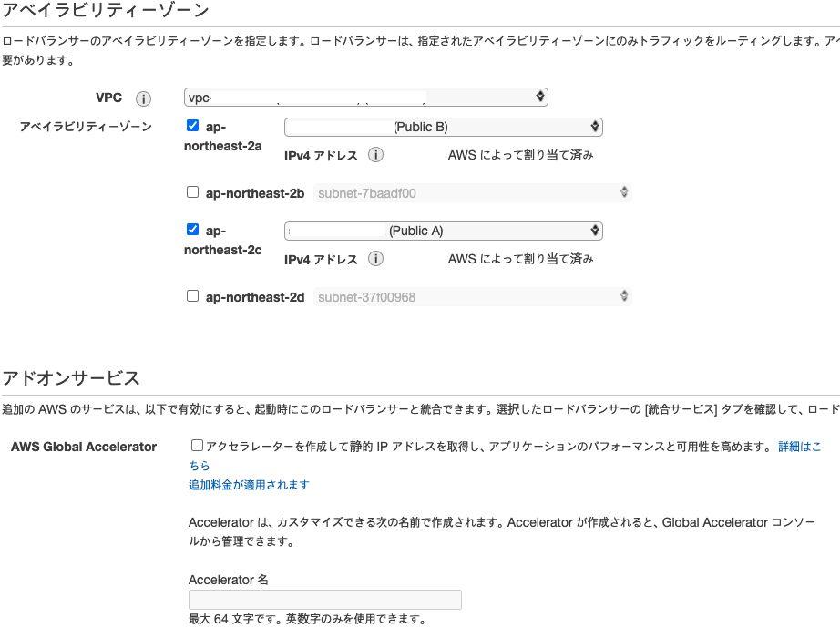Click the chevron icon on the VPC selector
The height and width of the screenshot is (628, 840).
pyautogui.click(x=541, y=97)
